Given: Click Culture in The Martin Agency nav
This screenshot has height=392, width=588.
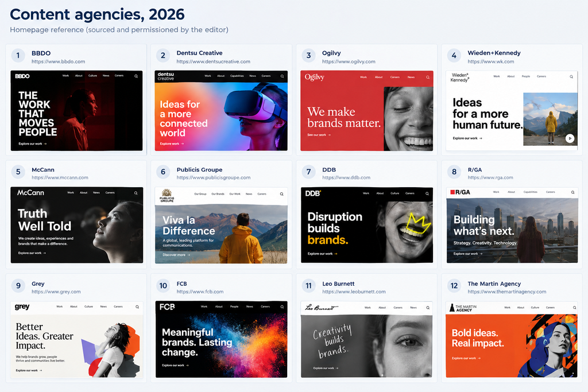Looking at the screenshot, I should (535, 307).
